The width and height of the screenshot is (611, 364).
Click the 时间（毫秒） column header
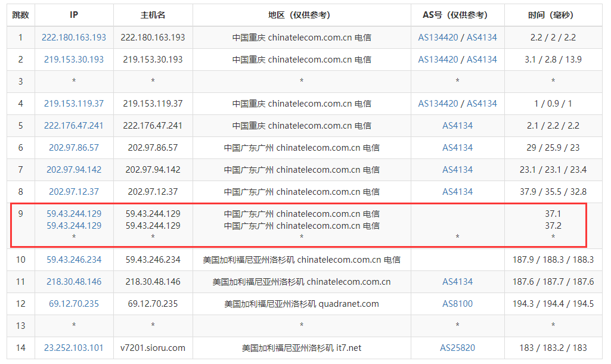tap(553, 15)
